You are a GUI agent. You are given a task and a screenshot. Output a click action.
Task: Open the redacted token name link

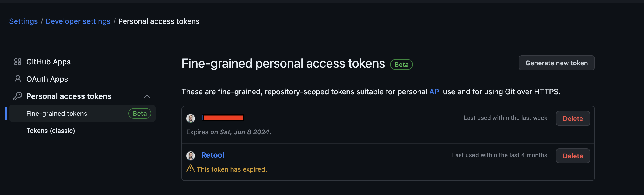tap(223, 118)
